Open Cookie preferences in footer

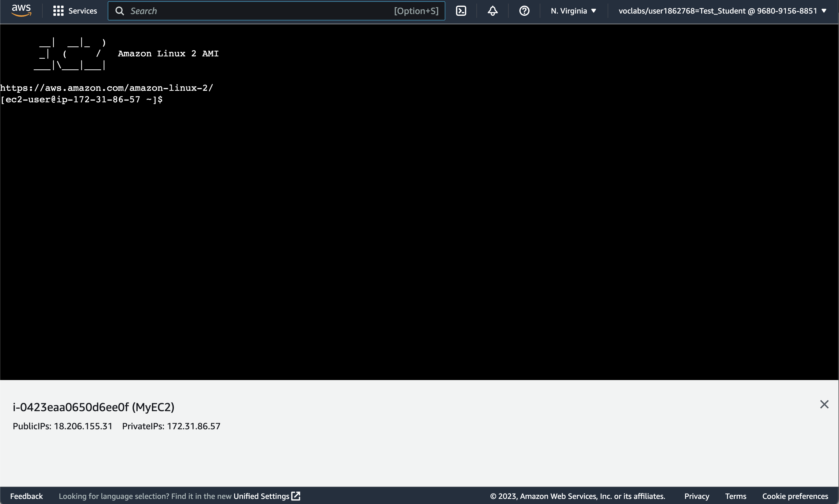pyautogui.click(x=795, y=496)
